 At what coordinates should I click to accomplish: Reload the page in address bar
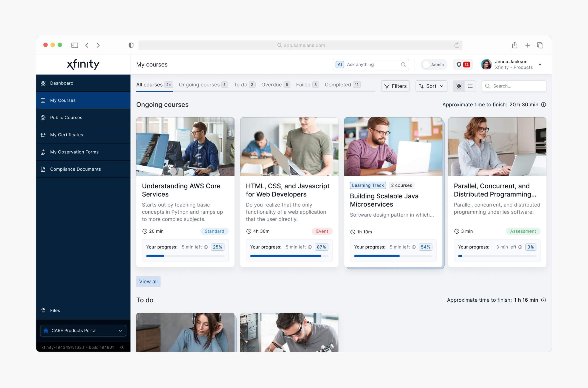457,45
